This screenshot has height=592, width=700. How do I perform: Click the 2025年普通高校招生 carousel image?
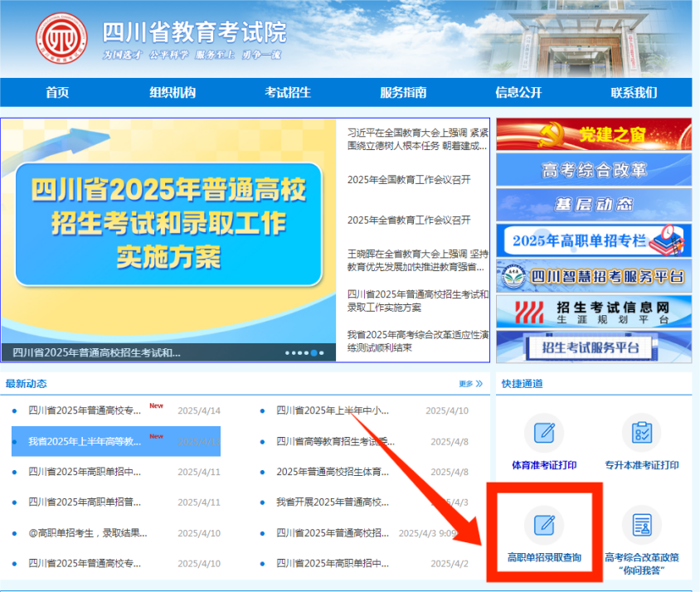[x=168, y=224]
